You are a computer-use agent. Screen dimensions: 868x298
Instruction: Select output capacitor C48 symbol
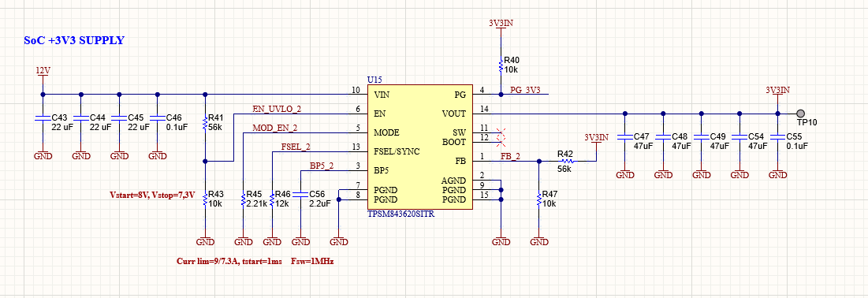click(x=662, y=137)
